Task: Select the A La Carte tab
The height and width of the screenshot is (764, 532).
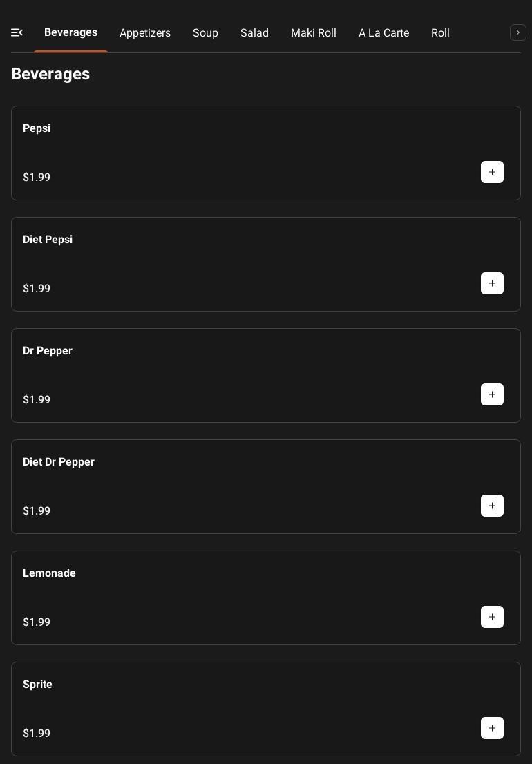Action: (x=383, y=32)
